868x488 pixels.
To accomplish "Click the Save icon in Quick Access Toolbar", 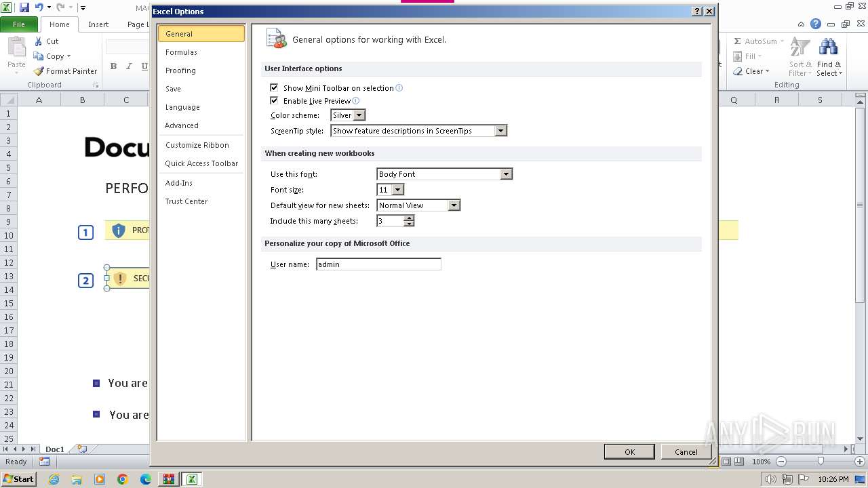I will [x=24, y=7].
